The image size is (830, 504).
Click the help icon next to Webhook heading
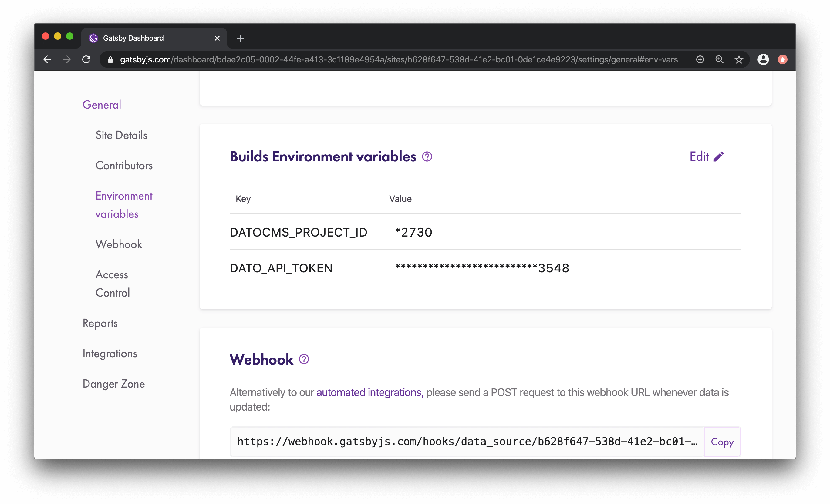(x=304, y=359)
